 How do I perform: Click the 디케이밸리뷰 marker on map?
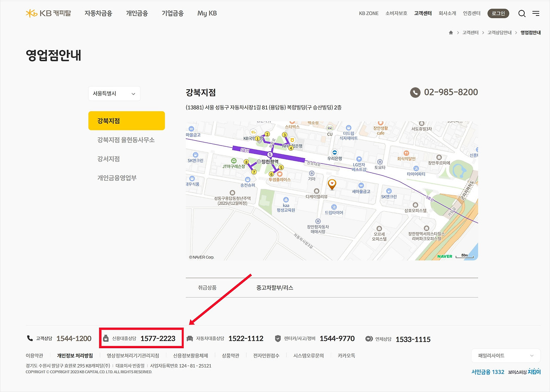click(316, 191)
